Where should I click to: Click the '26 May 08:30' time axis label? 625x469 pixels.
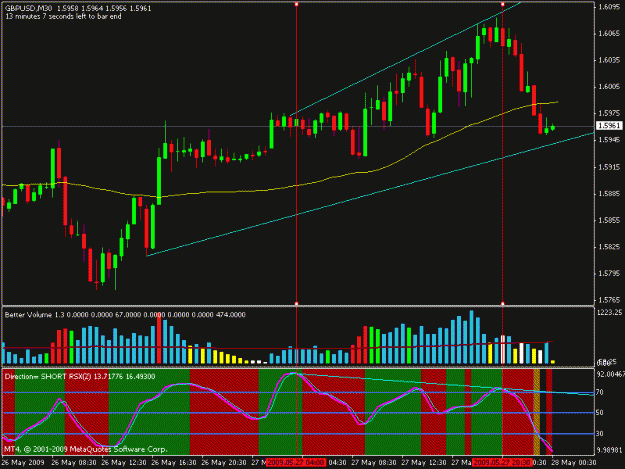point(74,463)
